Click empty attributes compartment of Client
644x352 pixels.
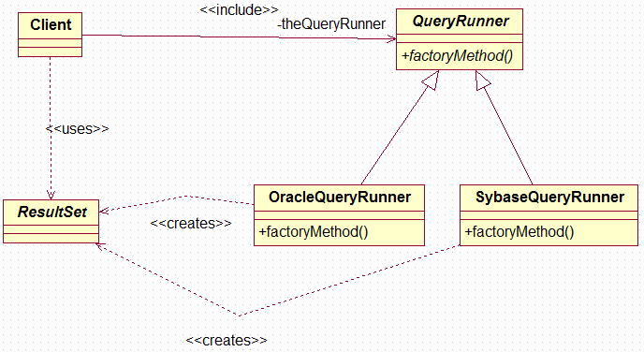pos(51,43)
